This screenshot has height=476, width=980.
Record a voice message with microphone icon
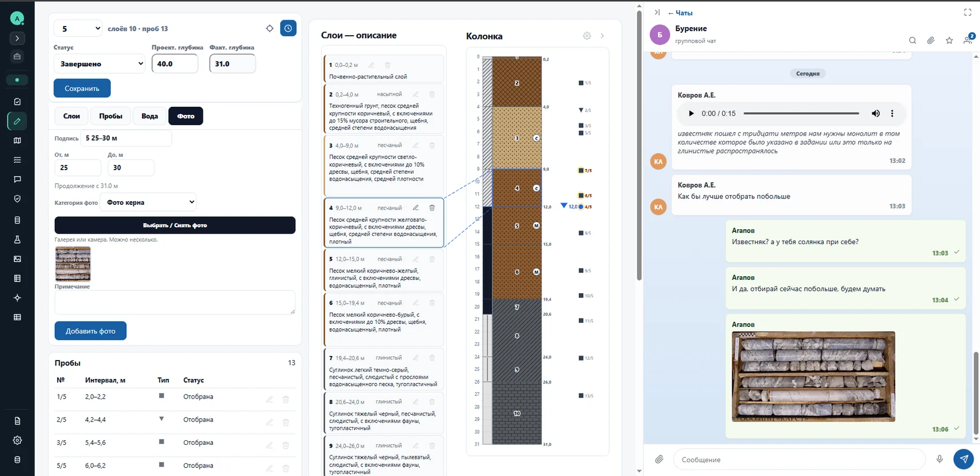click(x=940, y=459)
